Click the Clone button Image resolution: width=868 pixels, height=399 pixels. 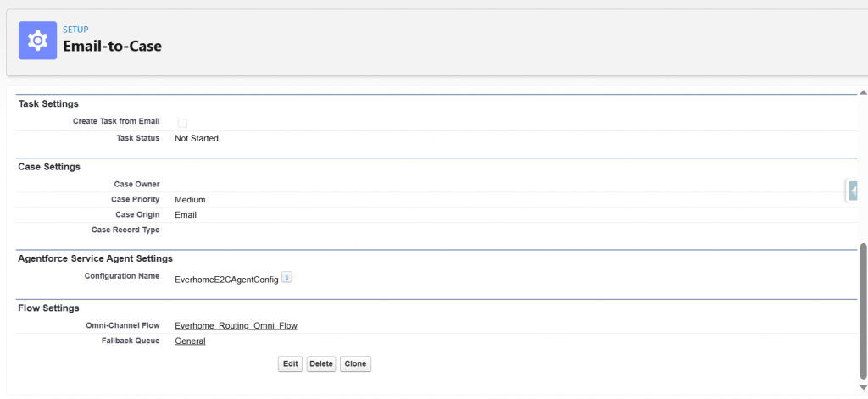[x=355, y=363]
